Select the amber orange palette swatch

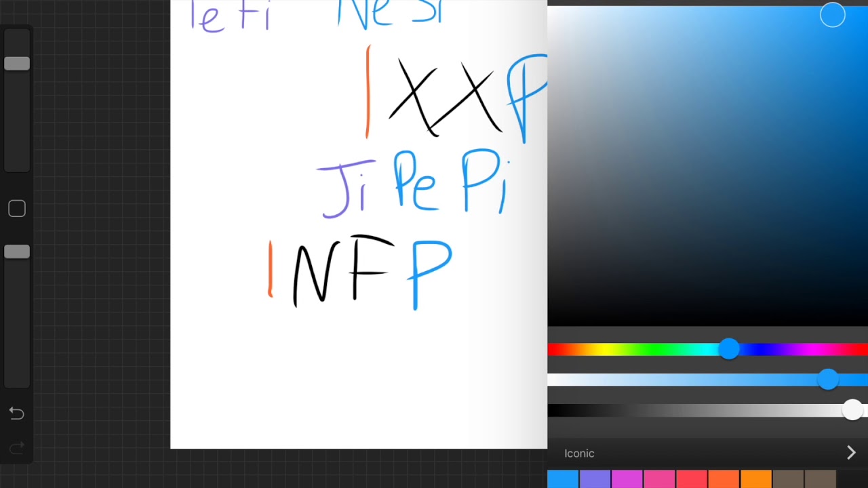[756, 479]
